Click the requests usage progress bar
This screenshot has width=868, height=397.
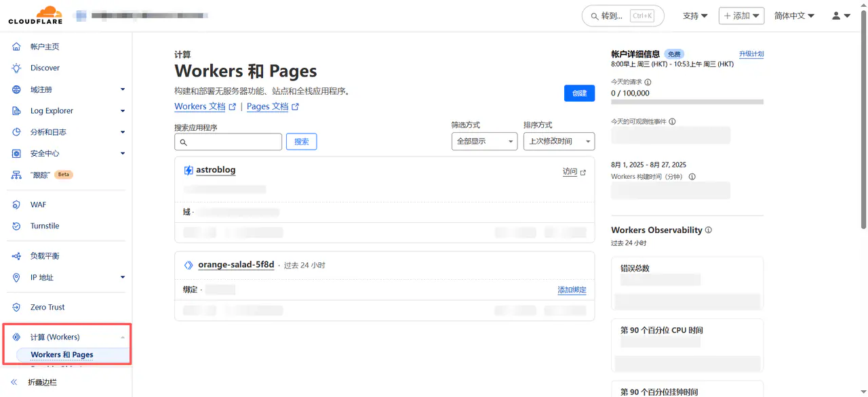click(687, 102)
